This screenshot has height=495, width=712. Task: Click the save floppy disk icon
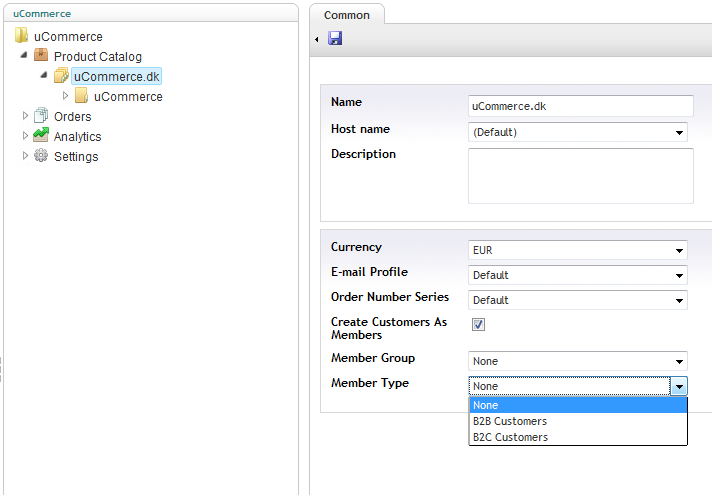pyautogui.click(x=335, y=38)
